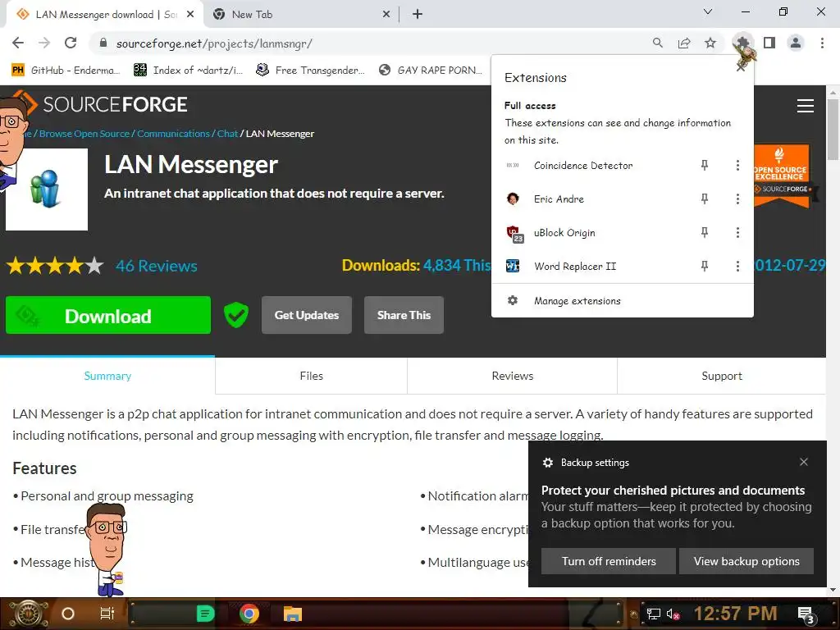Image resolution: width=840 pixels, height=630 pixels.
Task: Open the Chrome profile avatar menu
Action: tap(796, 43)
